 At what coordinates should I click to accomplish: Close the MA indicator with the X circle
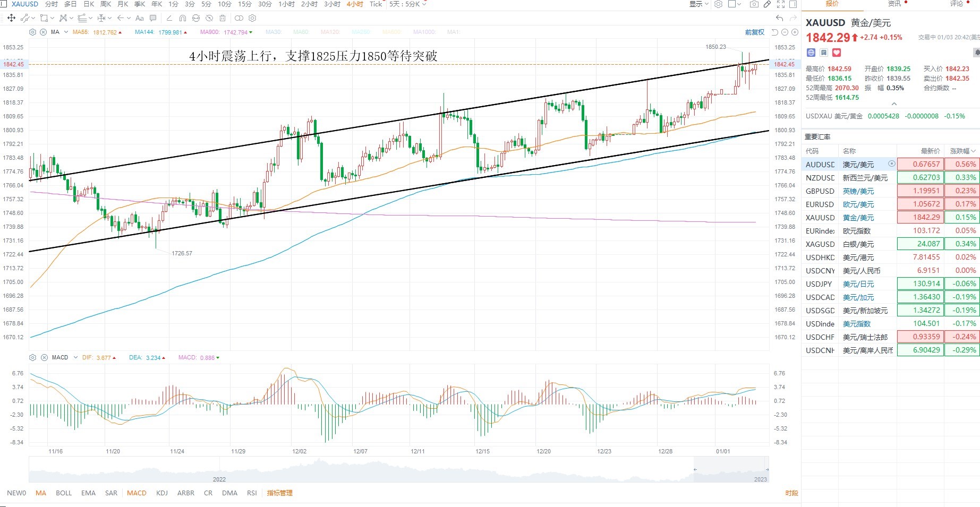point(43,32)
